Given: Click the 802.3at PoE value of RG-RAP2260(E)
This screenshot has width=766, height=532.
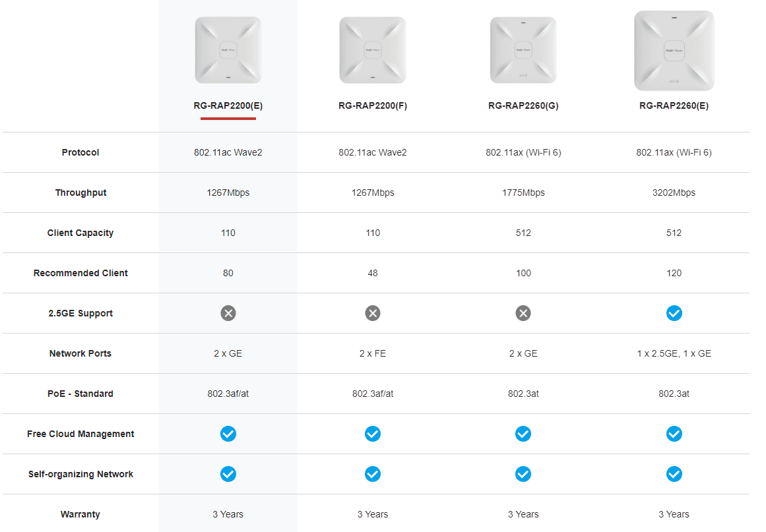Looking at the screenshot, I should [x=674, y=394].
